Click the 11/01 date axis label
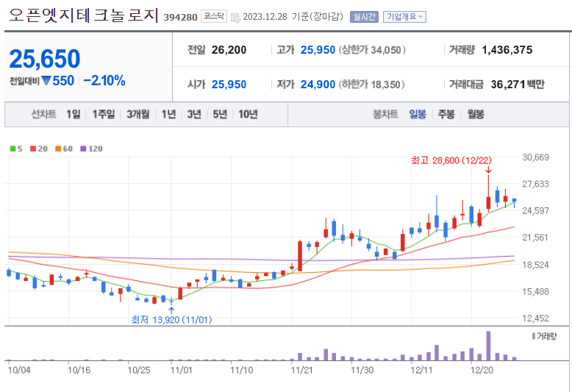This screenshot has height=392, width=572. [x=182, y=370]
